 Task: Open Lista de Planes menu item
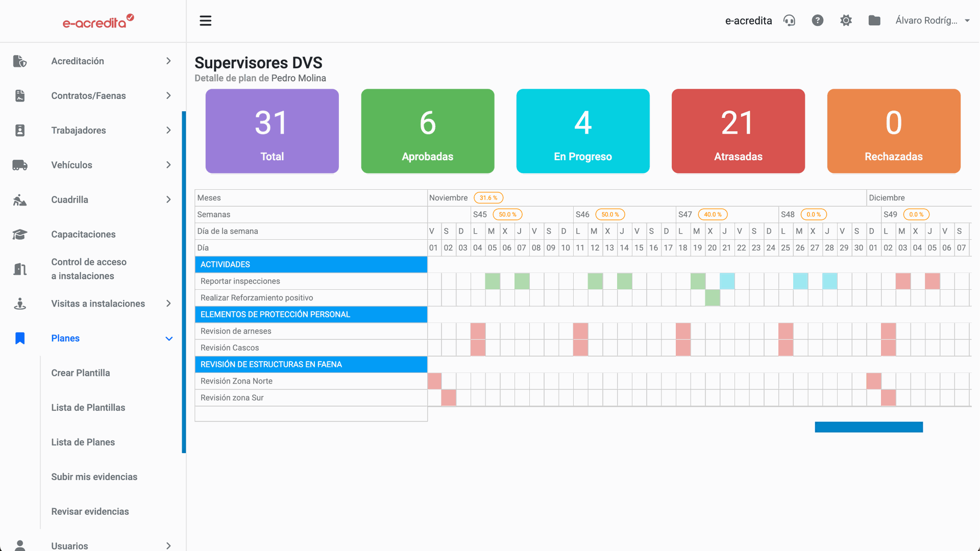coord(83,442)
